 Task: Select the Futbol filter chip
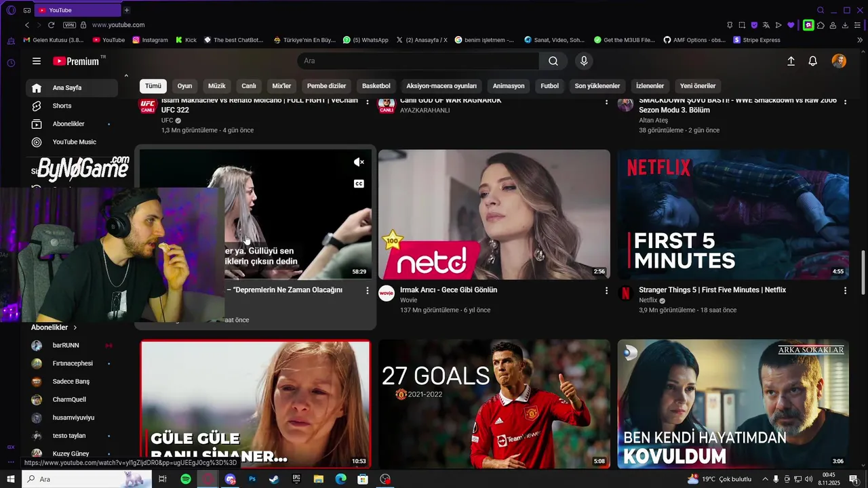(549, 86)
